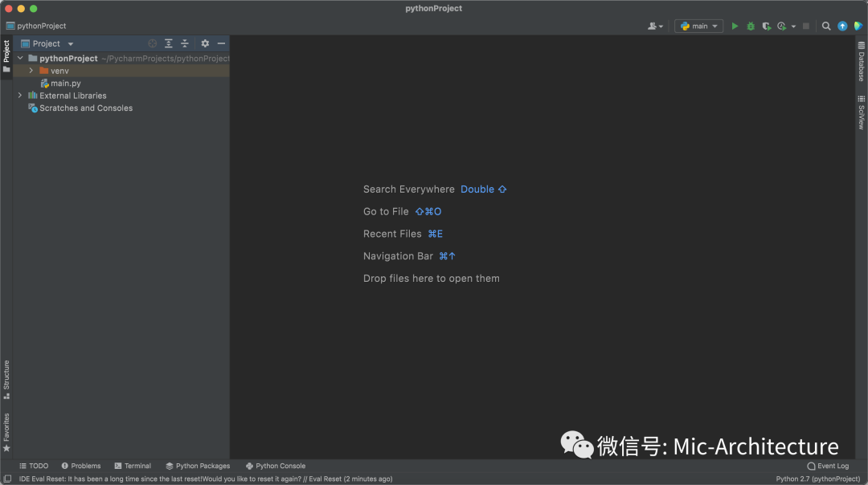Open the Favorites side tab
Image resolution: width=868 pixels, height=485 pixels.
(6, 433)
